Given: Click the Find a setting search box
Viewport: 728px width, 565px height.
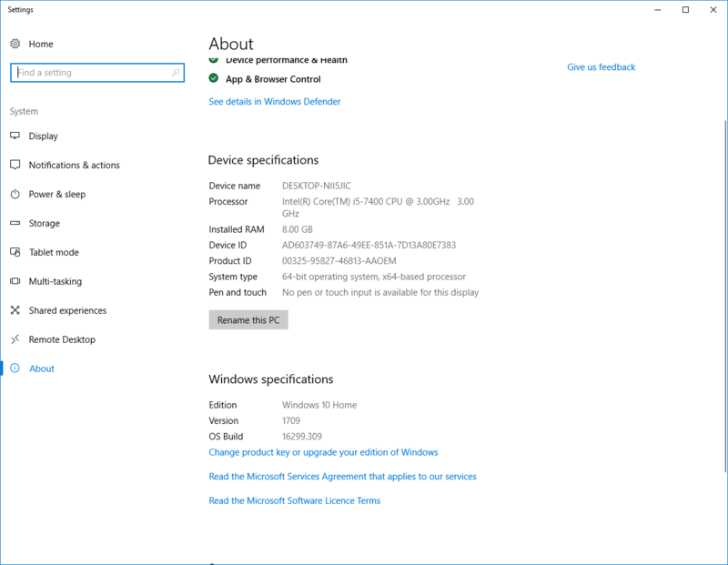Looking at the screenshot, I should click(97, 73).
